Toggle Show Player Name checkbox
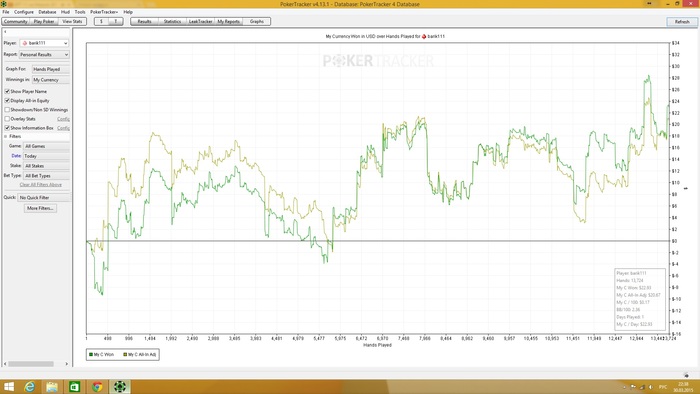Viewport: 700px width, 394px height. point(7,91)
